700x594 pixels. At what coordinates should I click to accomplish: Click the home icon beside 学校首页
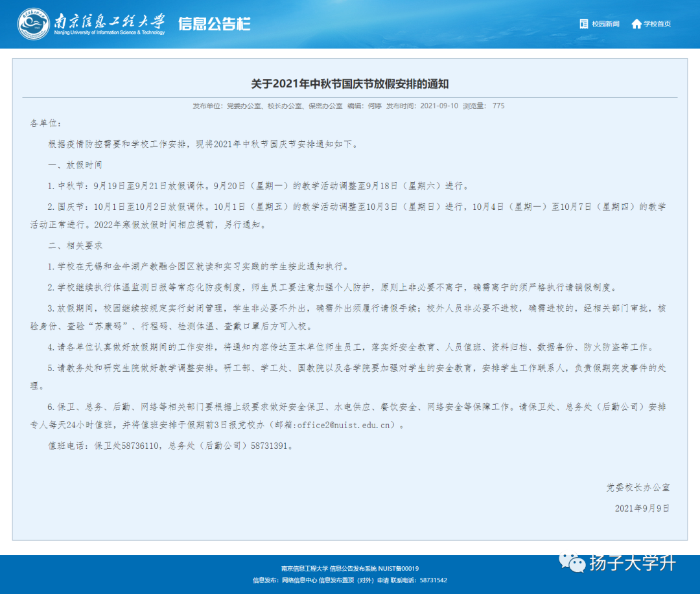point(636,24)
